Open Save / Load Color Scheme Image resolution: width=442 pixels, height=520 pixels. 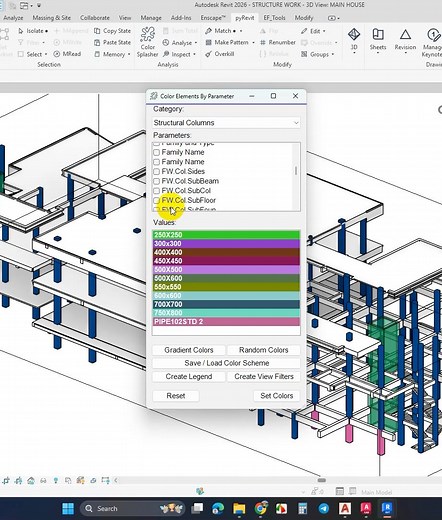tap(226, 363)
